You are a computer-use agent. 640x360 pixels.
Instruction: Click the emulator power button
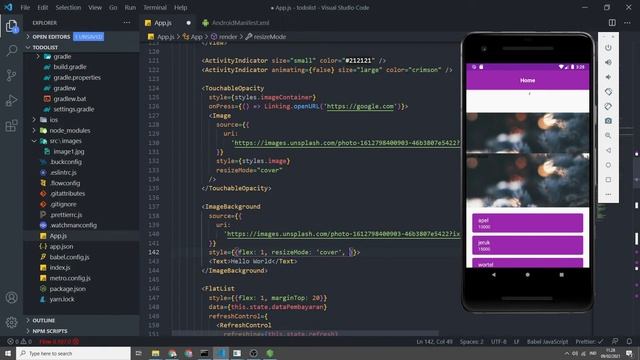point(608,47)
